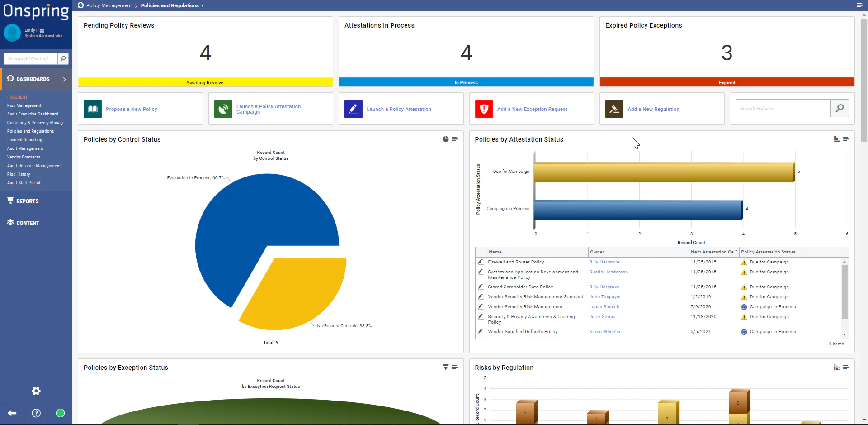Open Audit Executive Dashboard

click(x=33, y=114)
